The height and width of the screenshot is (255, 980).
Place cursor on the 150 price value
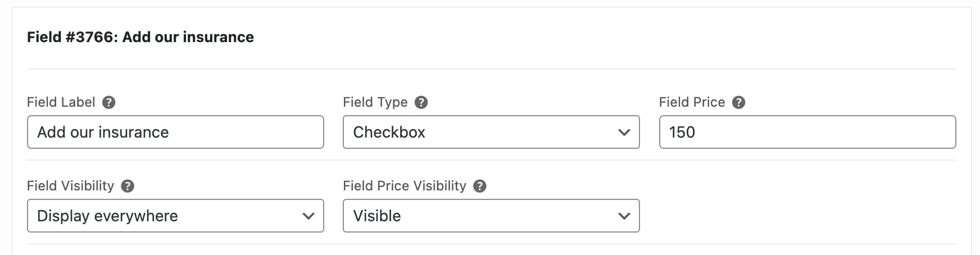pyautogui.click(x=682, y=132)
